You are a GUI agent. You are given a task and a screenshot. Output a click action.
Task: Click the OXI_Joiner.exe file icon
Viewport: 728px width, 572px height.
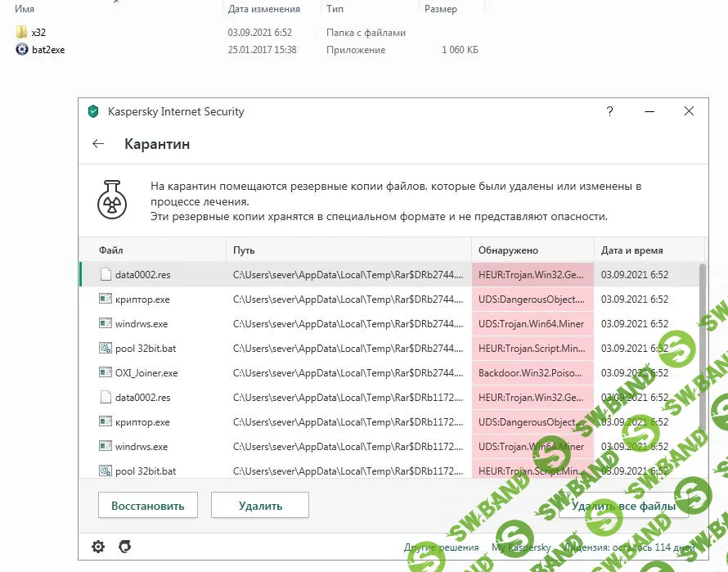tap(105, 373)
